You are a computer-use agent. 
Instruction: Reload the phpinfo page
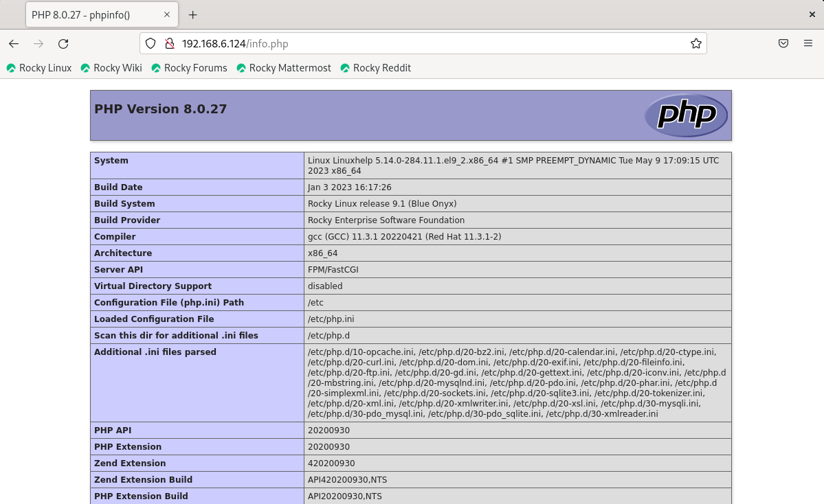(63, 43)
